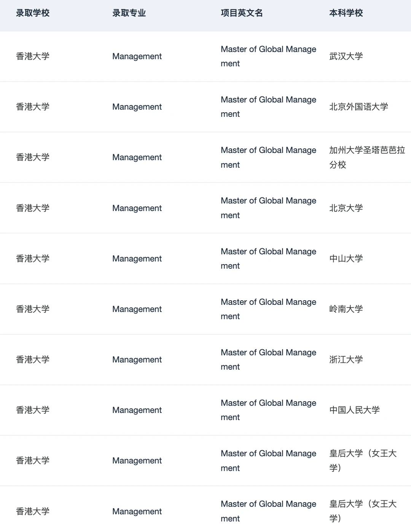Select the 项目英文名 column header
The height and width of the screenshot is (532, 411).
[242, 13]
